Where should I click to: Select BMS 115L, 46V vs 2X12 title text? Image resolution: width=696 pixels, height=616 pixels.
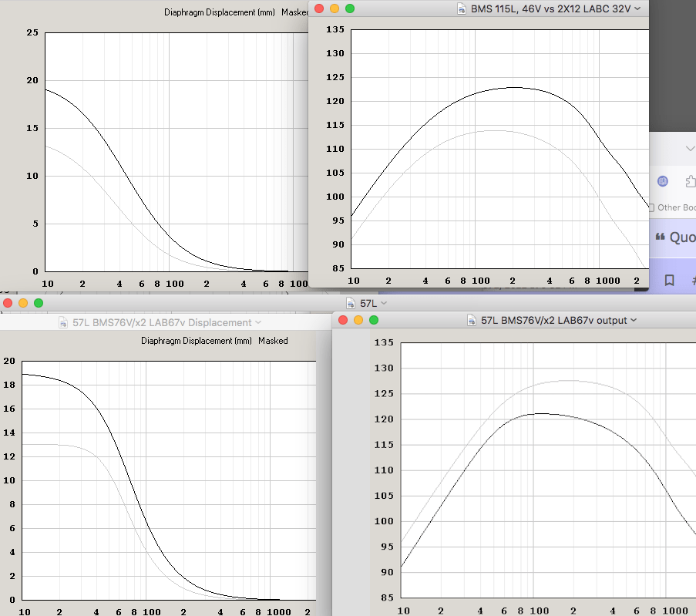coord(550,9)
